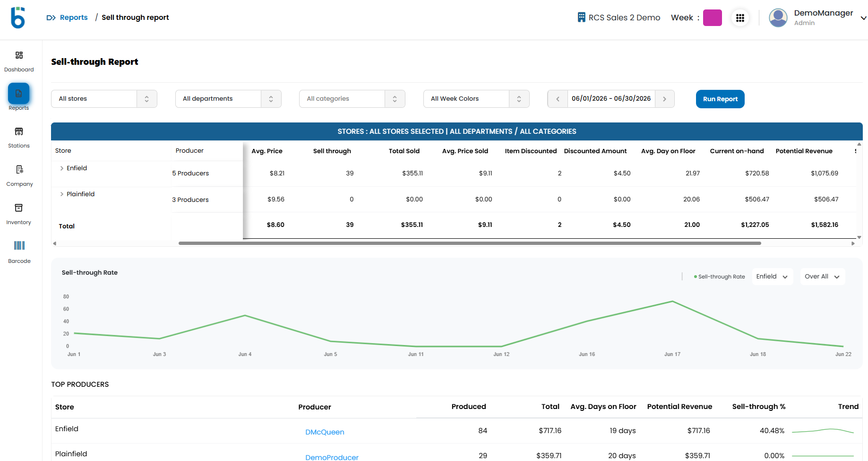The height and width of the screenshot is (461, 868).
Task: Sort by Total Sold column header
Action: point(404,151)
